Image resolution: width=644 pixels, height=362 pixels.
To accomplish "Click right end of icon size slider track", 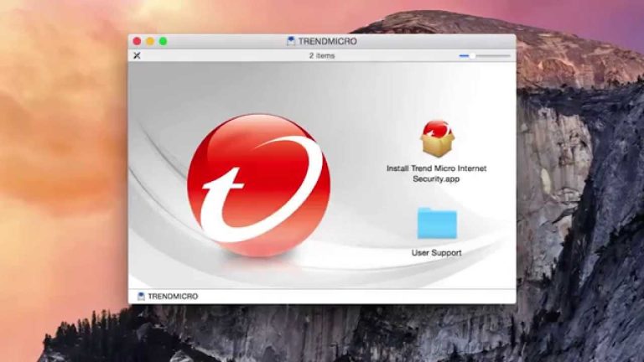I will pyautogui.click(x=507, y=55).
